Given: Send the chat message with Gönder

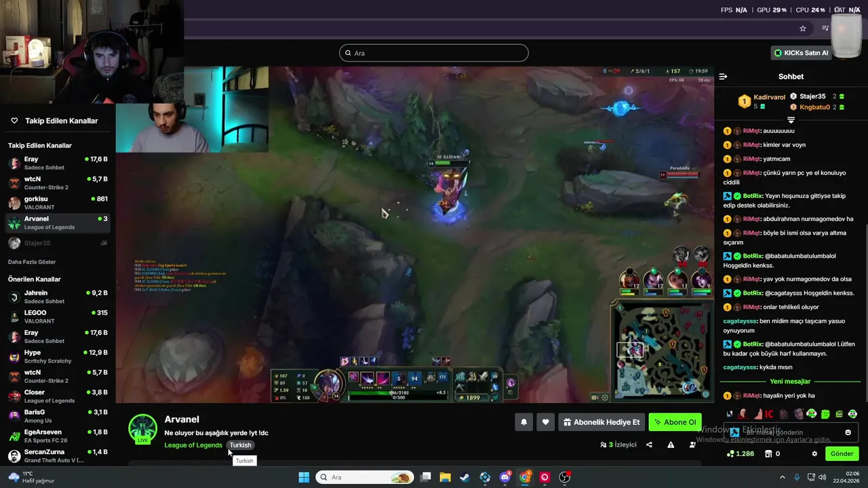Looking at the screenshot, I should click(x=842, y=453).
